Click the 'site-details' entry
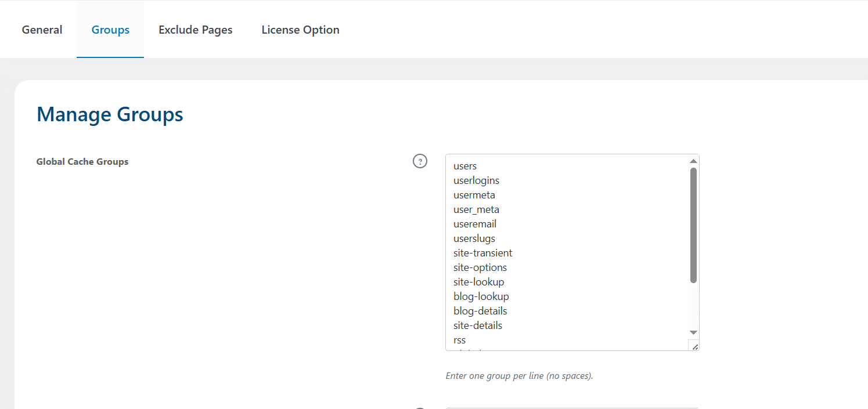The height and width of the screenshot is (409, 868). 478,325
